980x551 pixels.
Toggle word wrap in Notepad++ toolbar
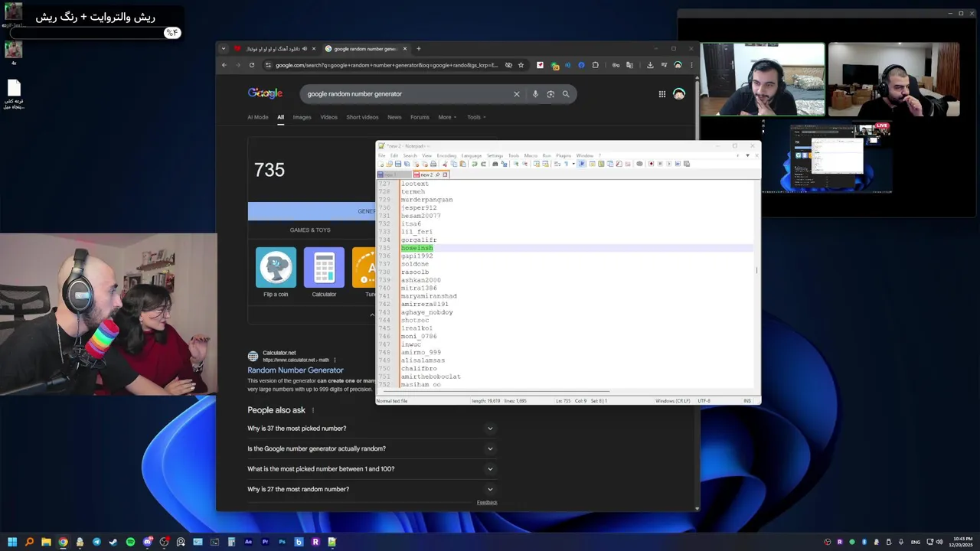[x=557, y=164]
